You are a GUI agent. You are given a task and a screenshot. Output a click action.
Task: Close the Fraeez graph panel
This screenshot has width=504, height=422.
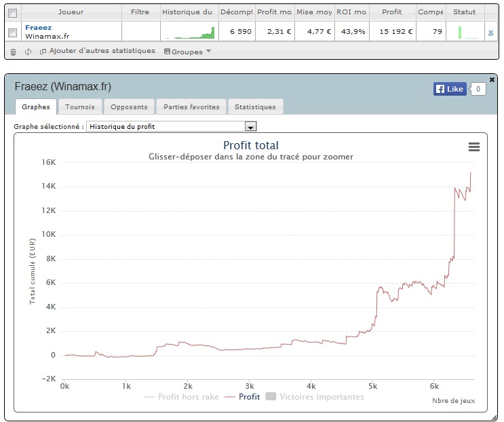[x=492, y=79]
